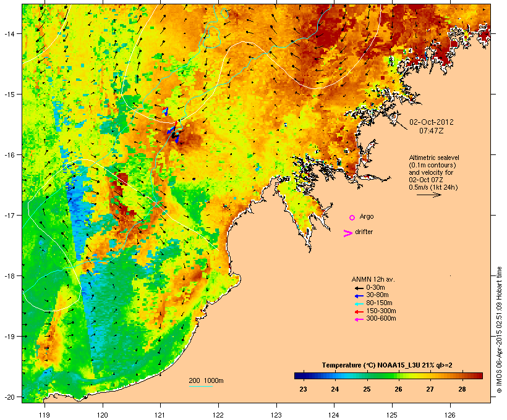Click the blue 30-80m legend arrow
This screenshot has width=507, height=420.
click(359, 296)
